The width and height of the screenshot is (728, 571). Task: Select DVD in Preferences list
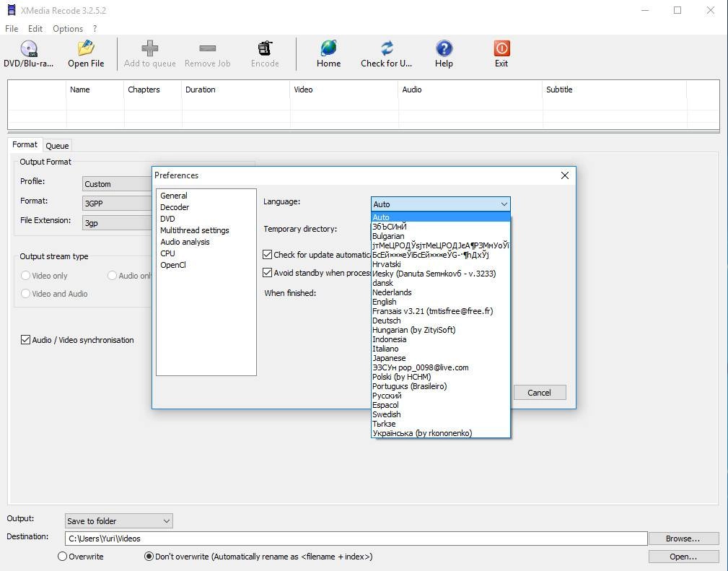coord(167,219)
